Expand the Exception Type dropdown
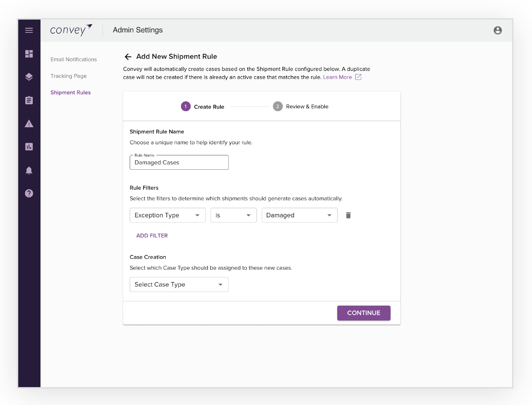Viewport: 532px width, 405px height. [x=167, y=215]
